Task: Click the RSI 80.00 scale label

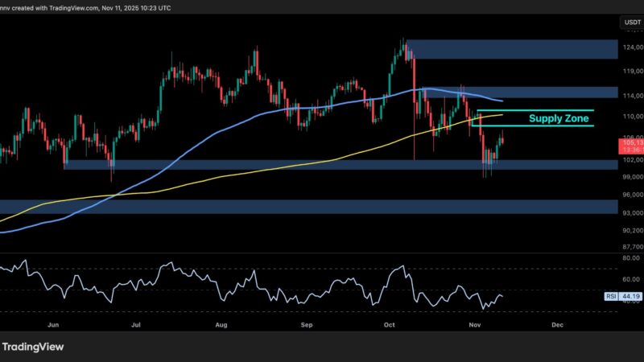Action: 631,258
